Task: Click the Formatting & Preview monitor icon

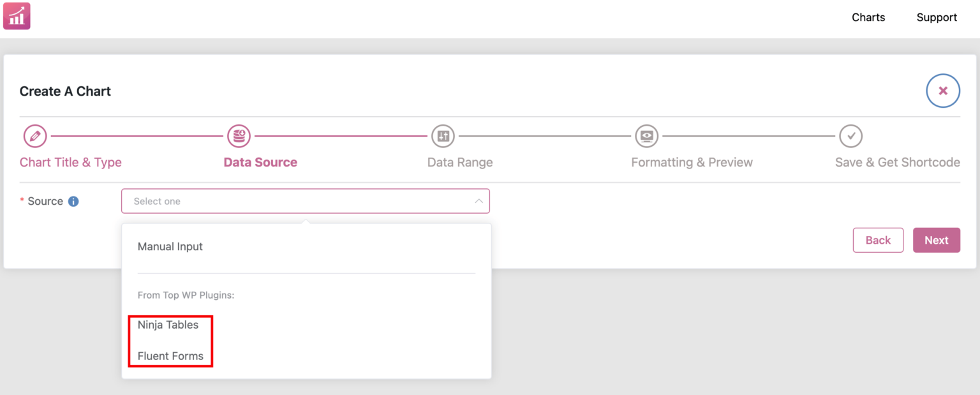Action: click(646, 136)
